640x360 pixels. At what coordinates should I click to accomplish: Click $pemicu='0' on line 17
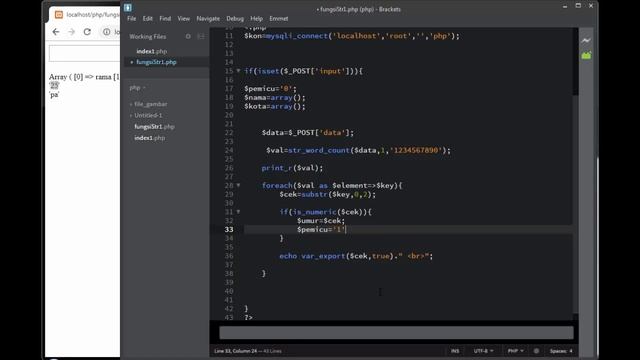tap(270, 89)
